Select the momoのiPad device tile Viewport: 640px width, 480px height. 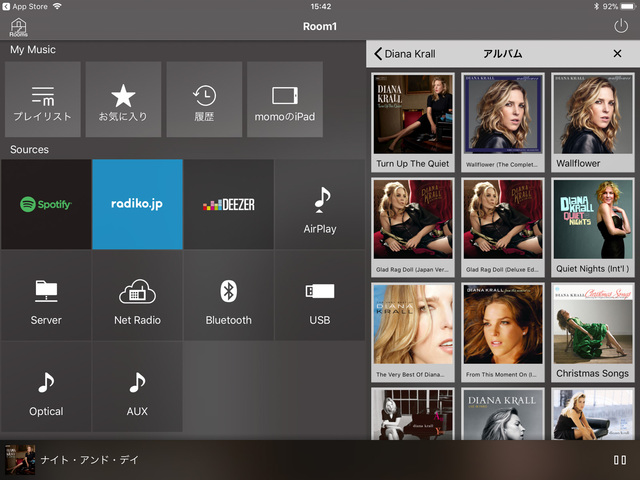click(x=285, y=99)
